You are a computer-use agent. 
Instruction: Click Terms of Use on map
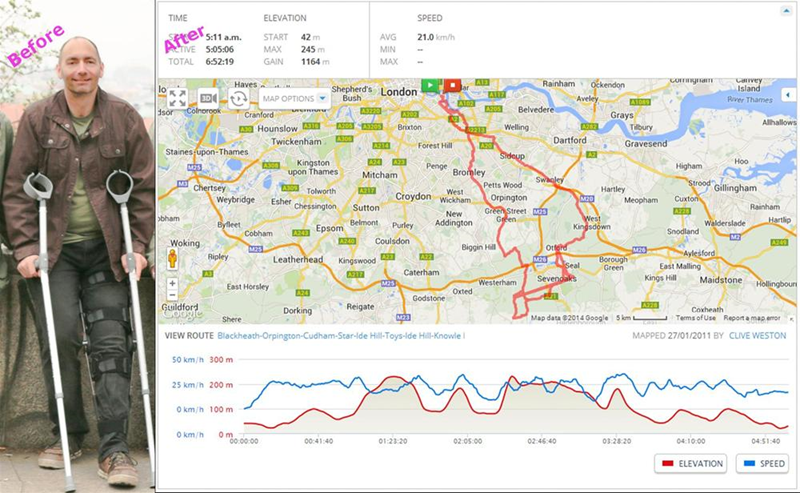(x=695, y=318)
